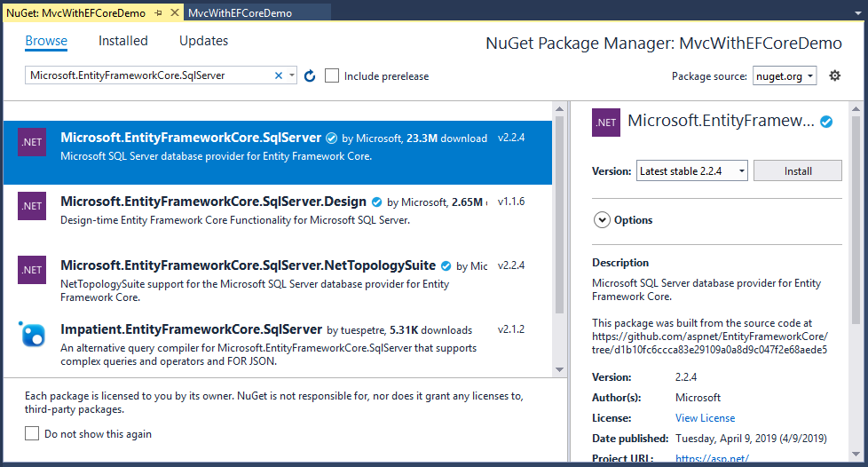
Task: Click details pane scrollbar up arrow
Action: tap(856, 108)
